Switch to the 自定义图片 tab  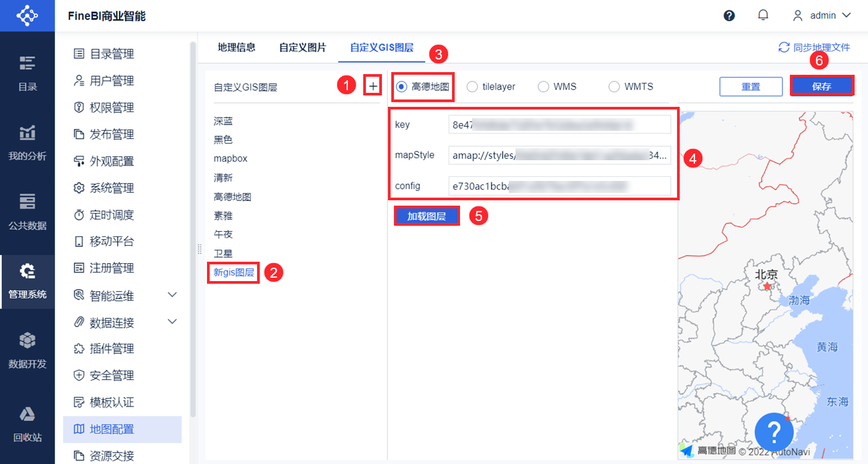pyautogui.click(x=302, y=47)
